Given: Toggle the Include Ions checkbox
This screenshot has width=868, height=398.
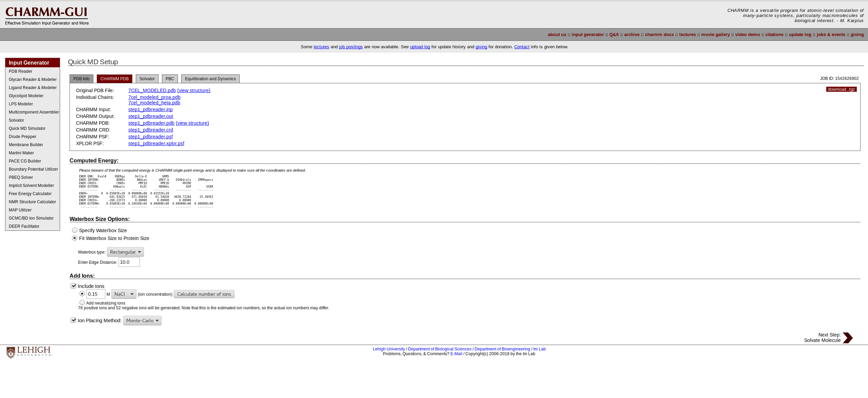Looking at the screenshot, I should point(73,286).
